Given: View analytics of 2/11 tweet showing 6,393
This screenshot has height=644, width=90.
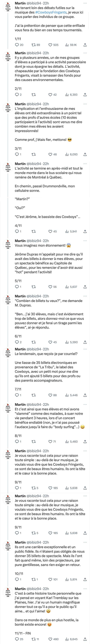Looking at the screenshot, I should coord(71,95).
